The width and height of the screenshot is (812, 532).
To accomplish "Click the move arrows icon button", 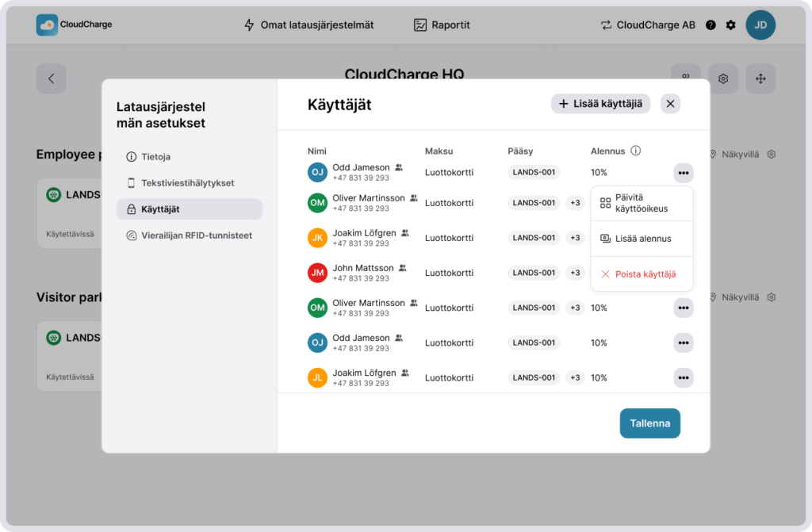I will 760,78.
